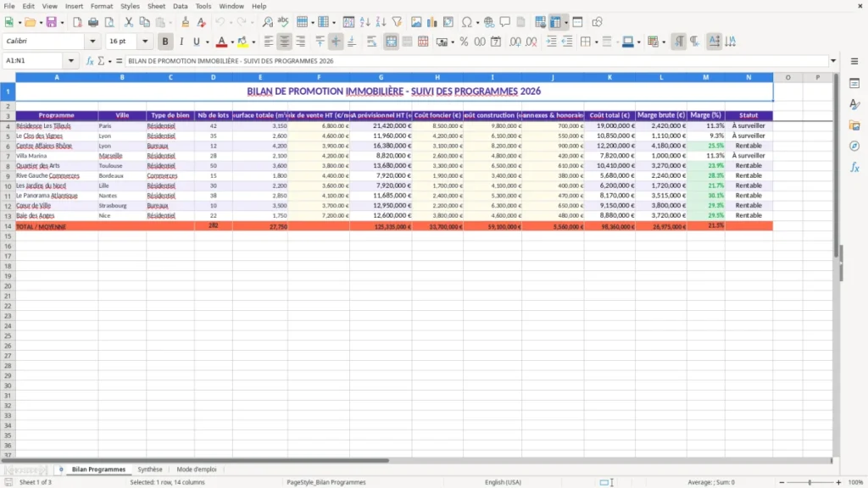Screen dimensions: 868x488
Task: Open the Borders dropdown arrow
Action: [596, 42]
